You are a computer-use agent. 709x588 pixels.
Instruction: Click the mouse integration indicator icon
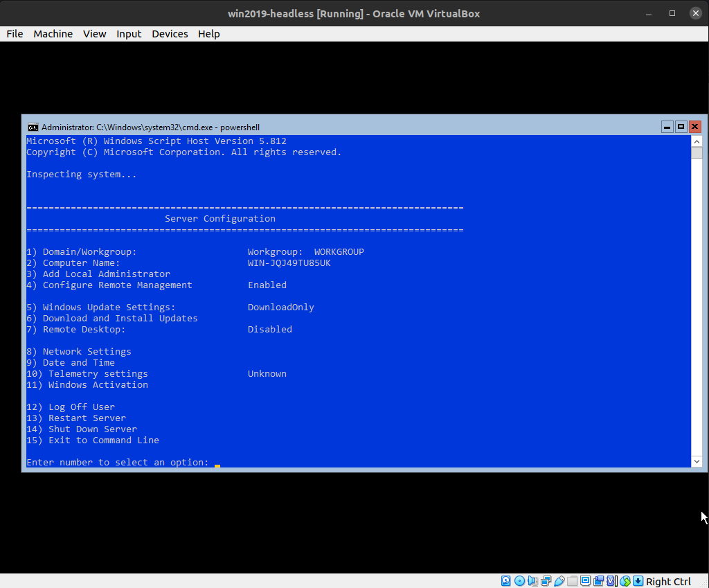coord(625,581)
